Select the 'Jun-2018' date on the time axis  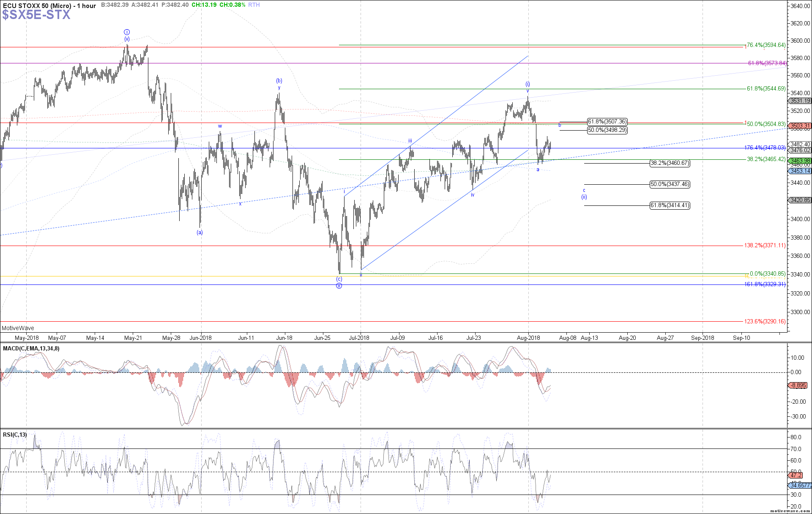tap(200, 338)
